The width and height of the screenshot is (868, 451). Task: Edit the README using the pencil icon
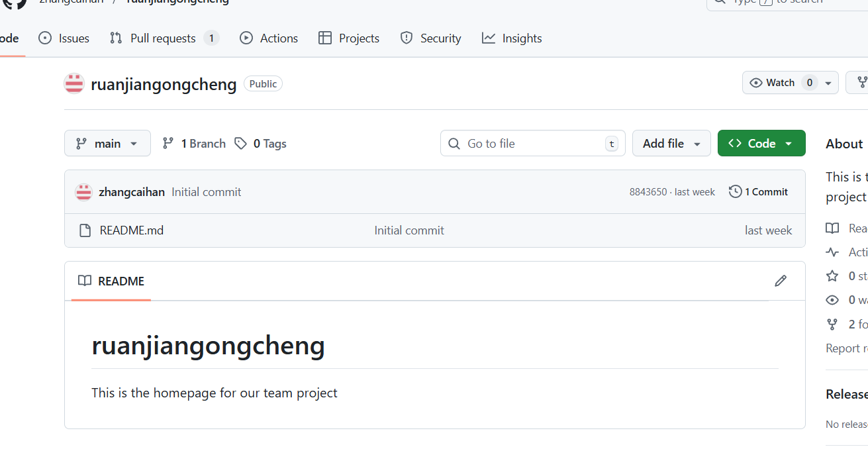tap(781, 281)
